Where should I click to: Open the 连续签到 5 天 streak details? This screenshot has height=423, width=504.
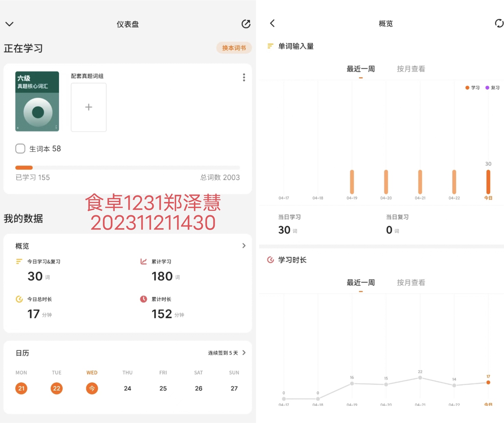227,353
